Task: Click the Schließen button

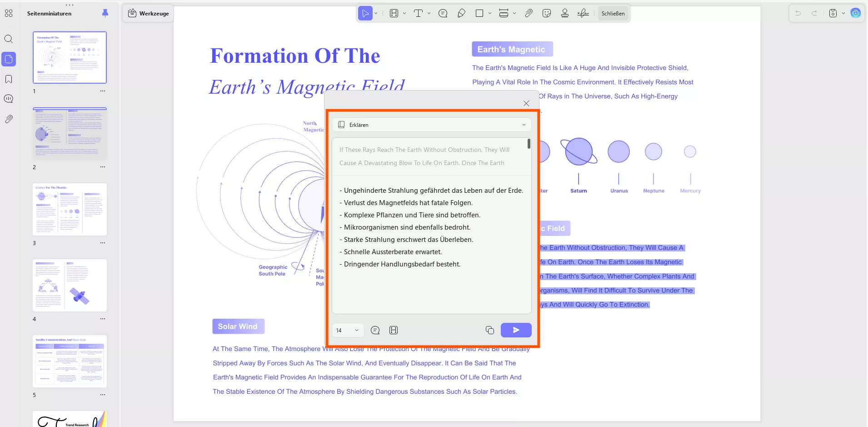Action: (613, 14)
